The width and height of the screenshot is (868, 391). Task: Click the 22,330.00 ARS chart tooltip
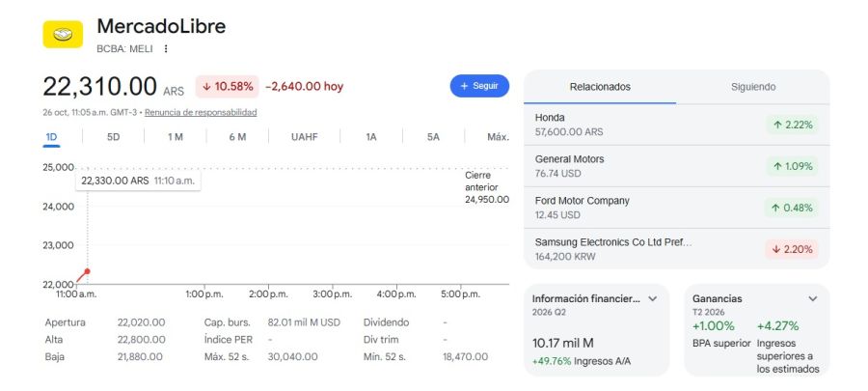tap(138, 181)
